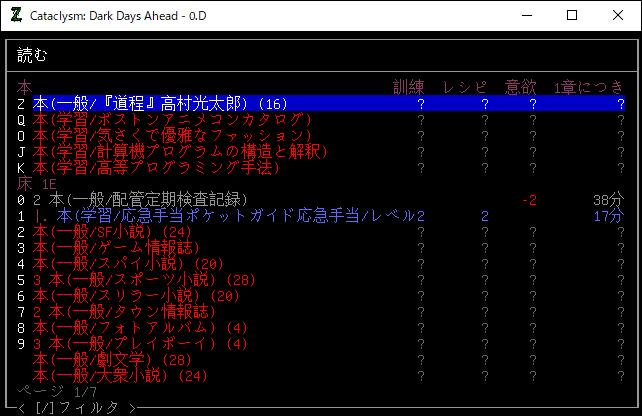The height and width of the screenshot is (416, 642).
Task: Select the 大衆小説 book entry
Action: [x=120, y=376]
